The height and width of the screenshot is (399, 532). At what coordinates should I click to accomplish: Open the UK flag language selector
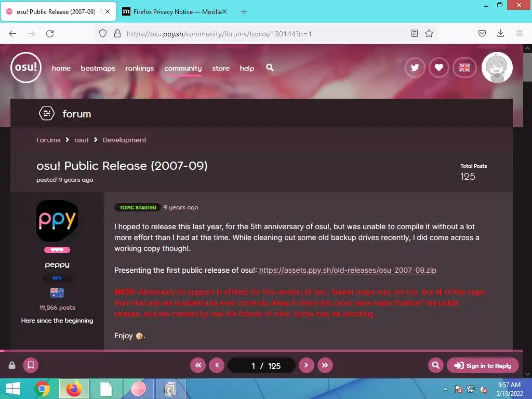coord(464,68)
